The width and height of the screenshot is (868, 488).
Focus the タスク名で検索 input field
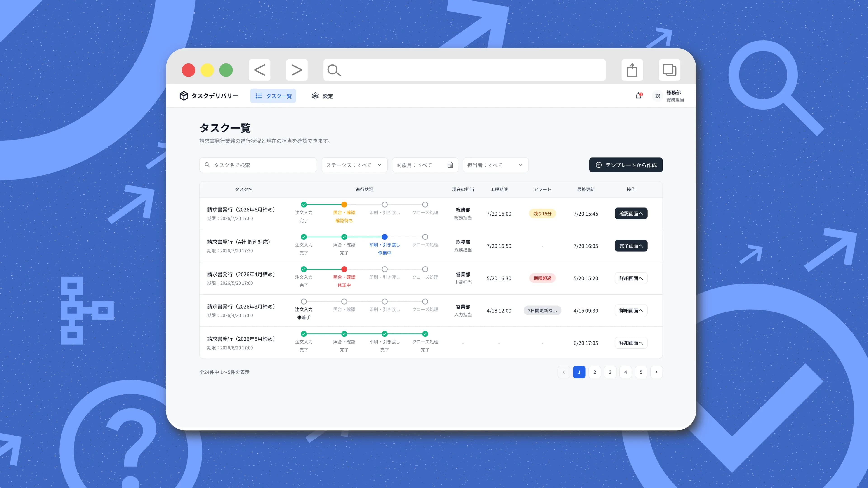click(258, 165)
